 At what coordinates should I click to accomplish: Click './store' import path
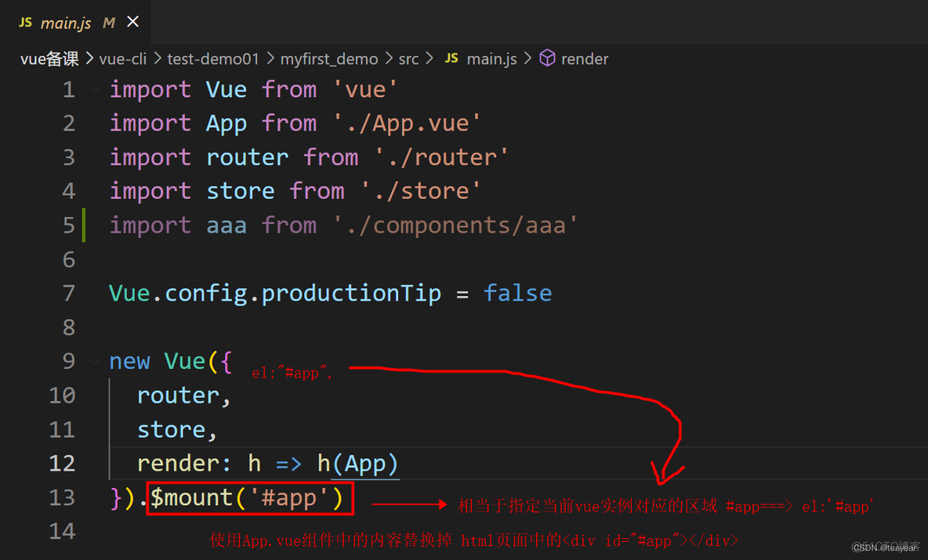421,192
